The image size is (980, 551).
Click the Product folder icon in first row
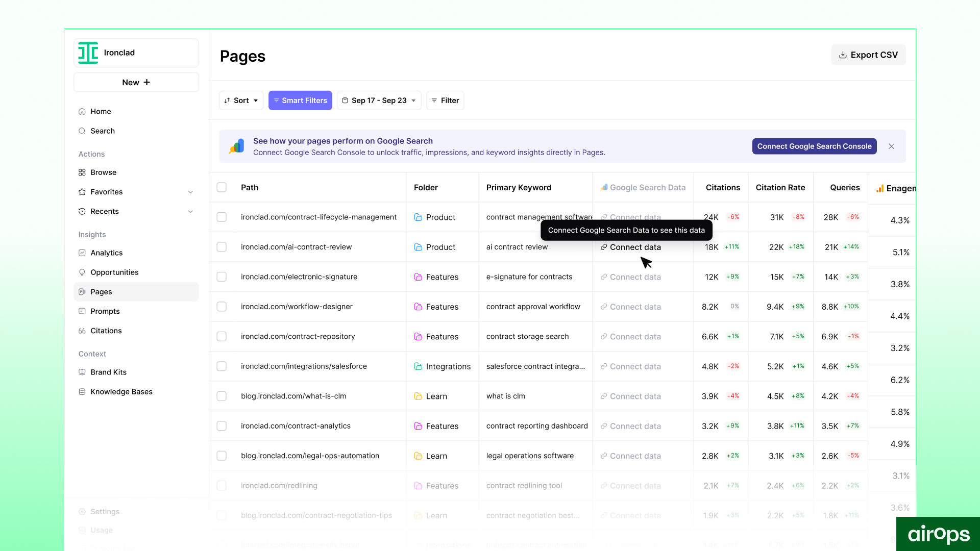[418, 217]
